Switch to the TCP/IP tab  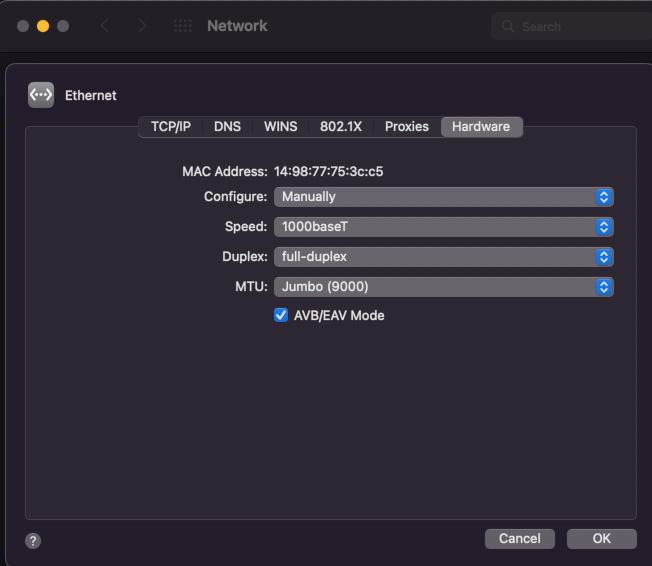tap(170, 127)
